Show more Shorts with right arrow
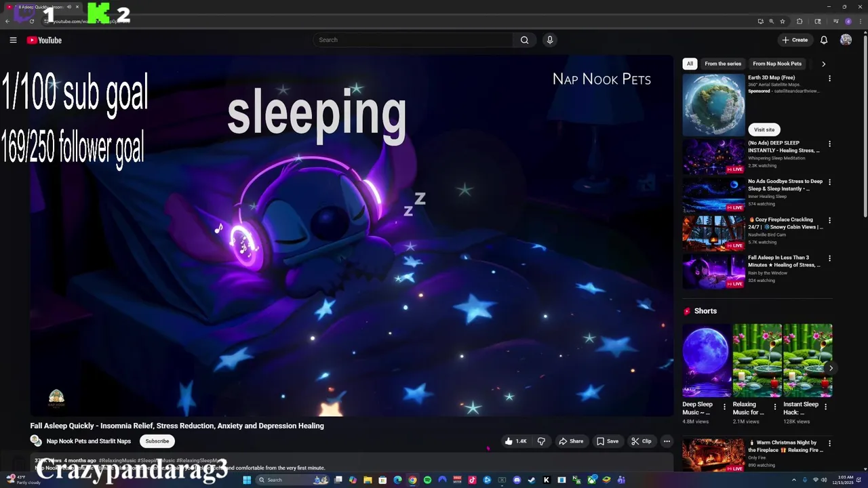Viewport: 868px width, 488px height. click(831, 369)
